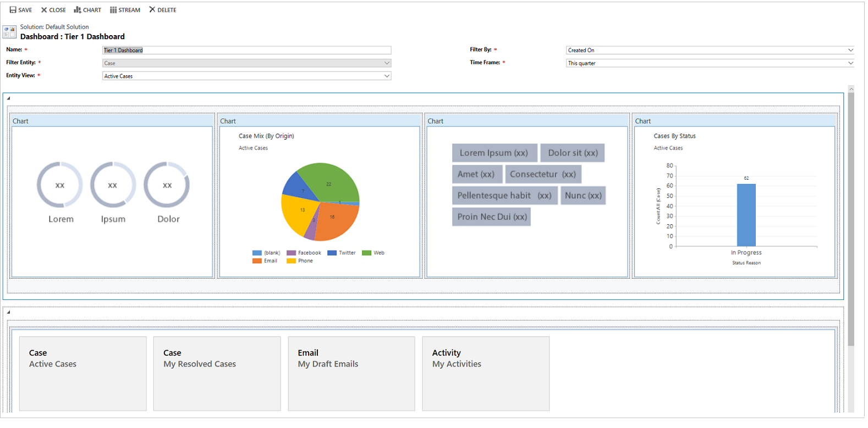Select the Lorem circular gauge
The width and height of the screenshot is (868, 428).
[x=60, y=185]
